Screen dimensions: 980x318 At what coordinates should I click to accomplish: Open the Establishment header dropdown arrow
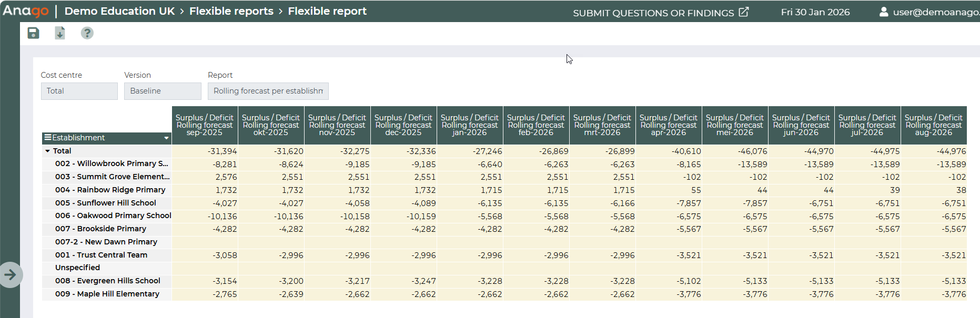coord(166,138)
